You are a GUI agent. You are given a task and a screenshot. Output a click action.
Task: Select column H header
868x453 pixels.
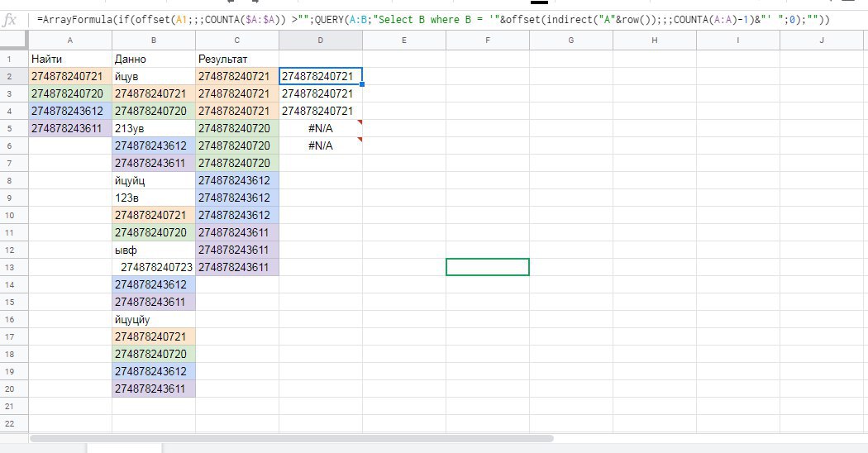[x=655, y=41]
